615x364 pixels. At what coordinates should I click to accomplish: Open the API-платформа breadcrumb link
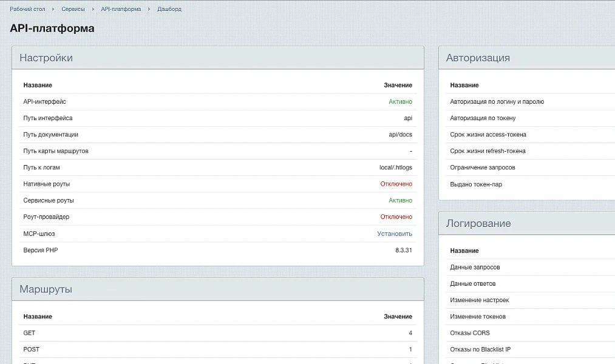pyautogui.click(x=121, y=9)
